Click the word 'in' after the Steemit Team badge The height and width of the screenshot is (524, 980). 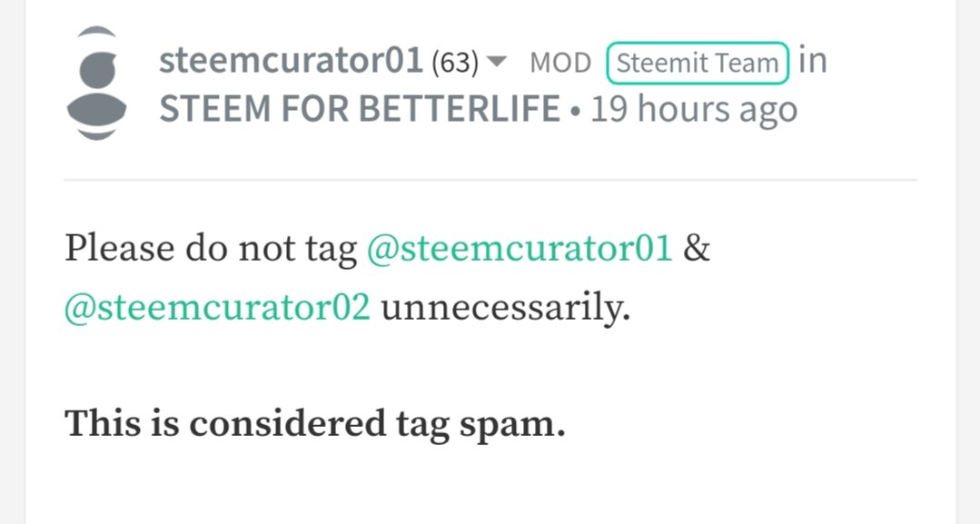(813, 61)
